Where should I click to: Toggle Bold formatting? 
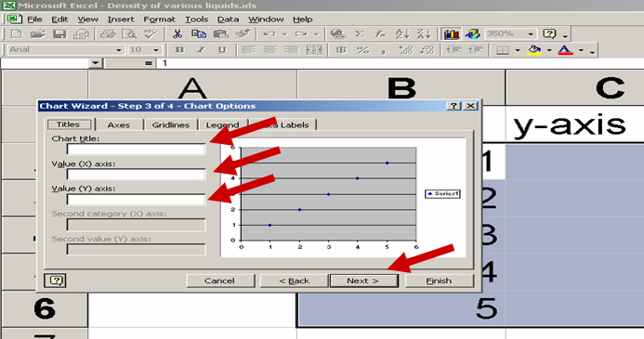[179, 50]
